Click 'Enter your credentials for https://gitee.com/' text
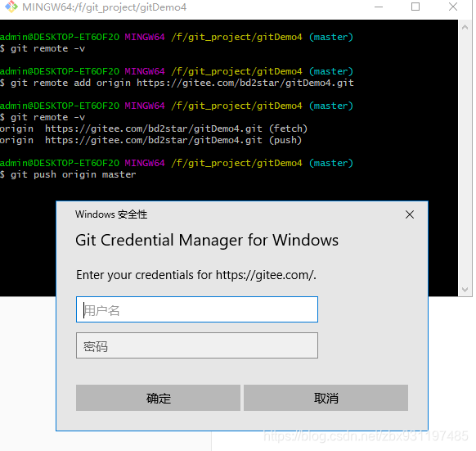Screen dimensions: 476x451 tap(196, 275)
